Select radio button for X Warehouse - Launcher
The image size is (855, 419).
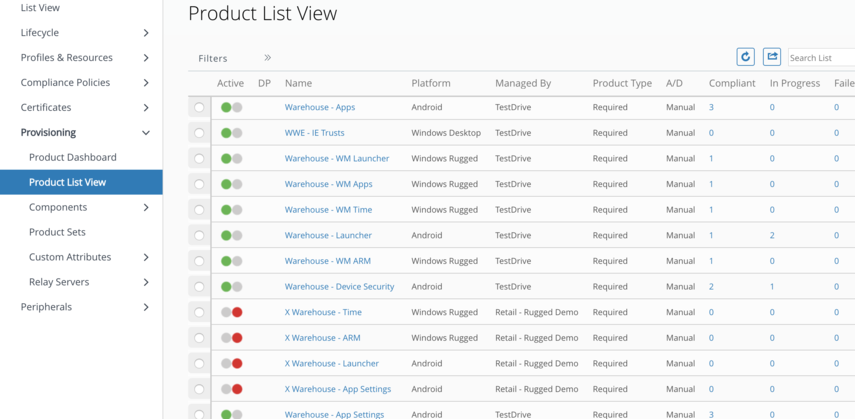(x=199, y=364)
